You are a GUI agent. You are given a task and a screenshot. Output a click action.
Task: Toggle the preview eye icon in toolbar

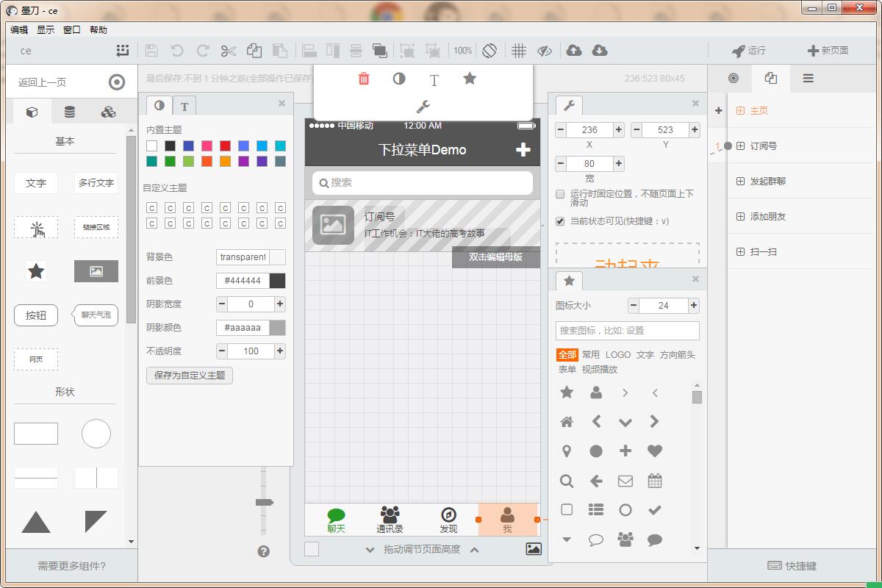point(545,51)
